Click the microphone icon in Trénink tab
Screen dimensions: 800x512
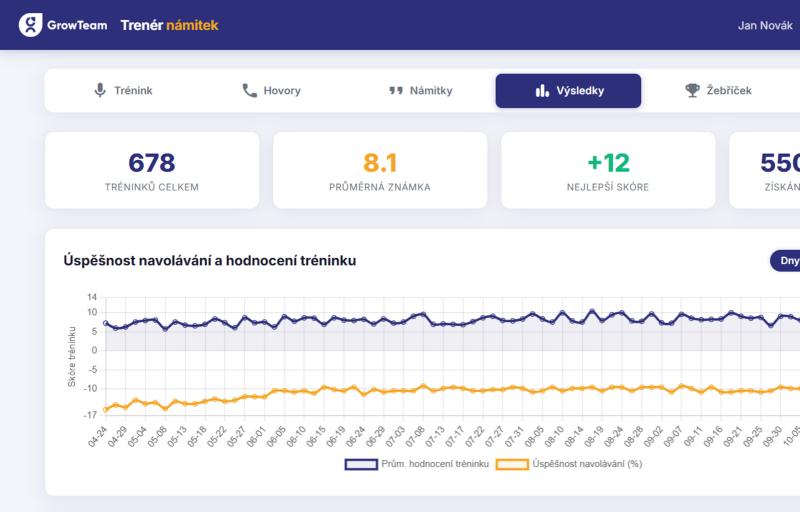tap(100, 90)
